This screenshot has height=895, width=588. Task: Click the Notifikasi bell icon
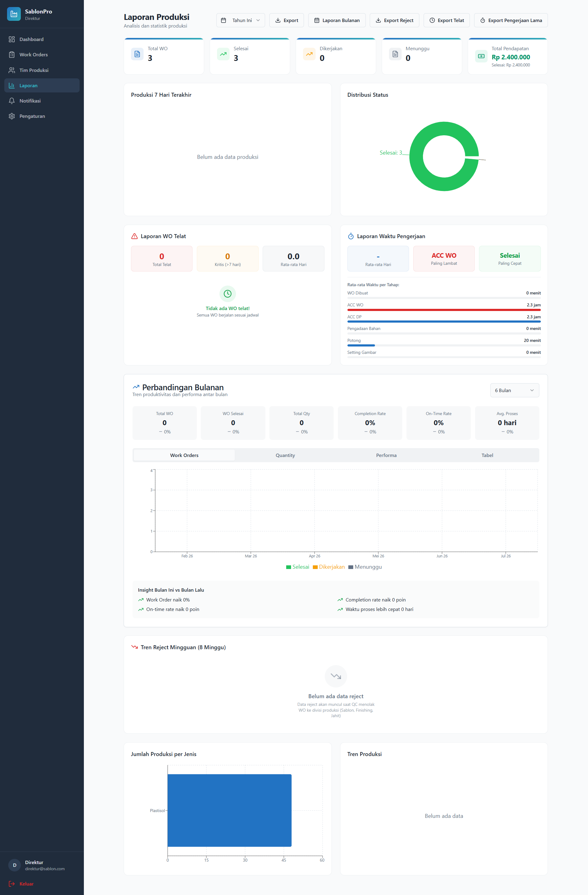[12, 101]
